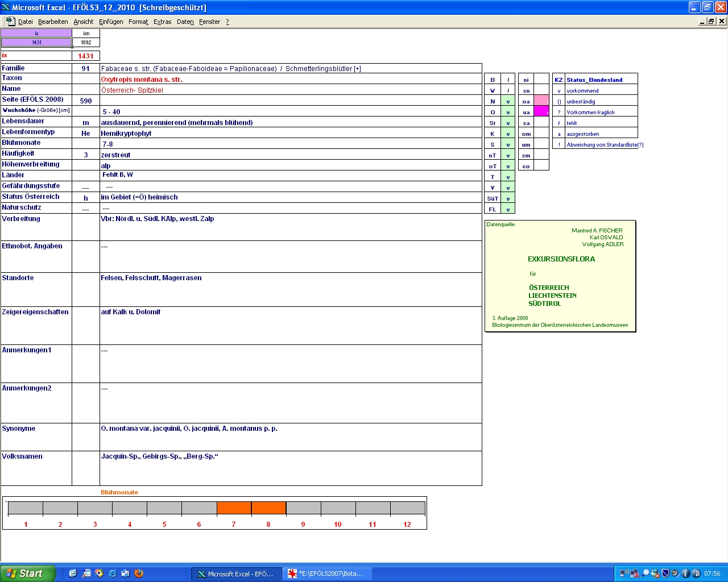Viewport: 728px width, 582px height.
Task: Click the Excel icon in the title bar
Action: tap(6, 7)
